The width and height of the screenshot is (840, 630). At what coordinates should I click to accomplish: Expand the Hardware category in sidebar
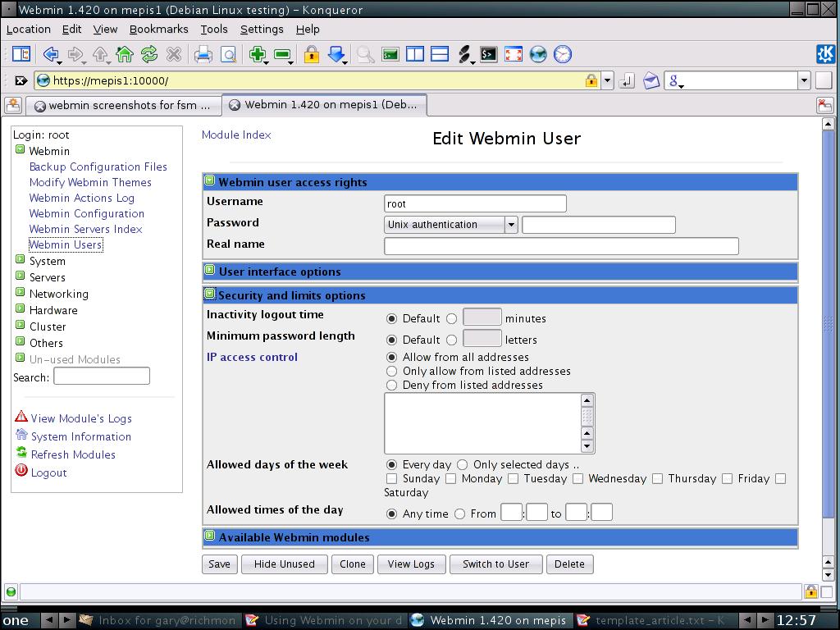click(20, 308)
